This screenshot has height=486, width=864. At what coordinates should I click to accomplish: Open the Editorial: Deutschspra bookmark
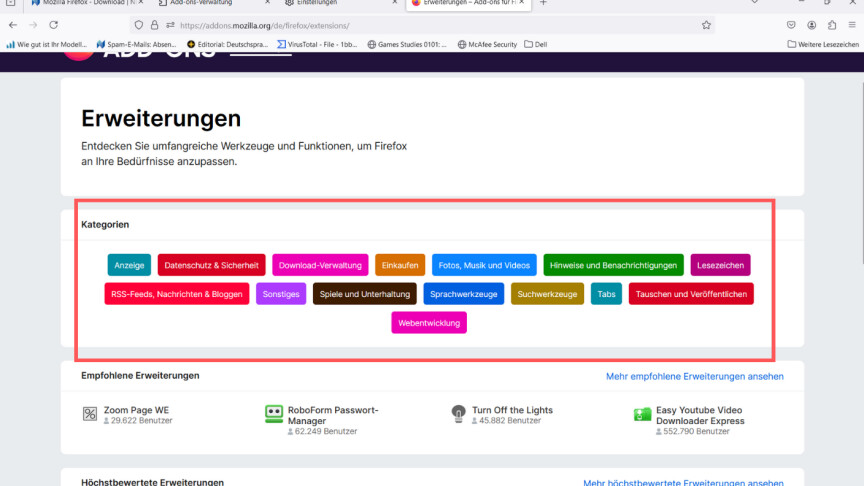click(227, 44)
